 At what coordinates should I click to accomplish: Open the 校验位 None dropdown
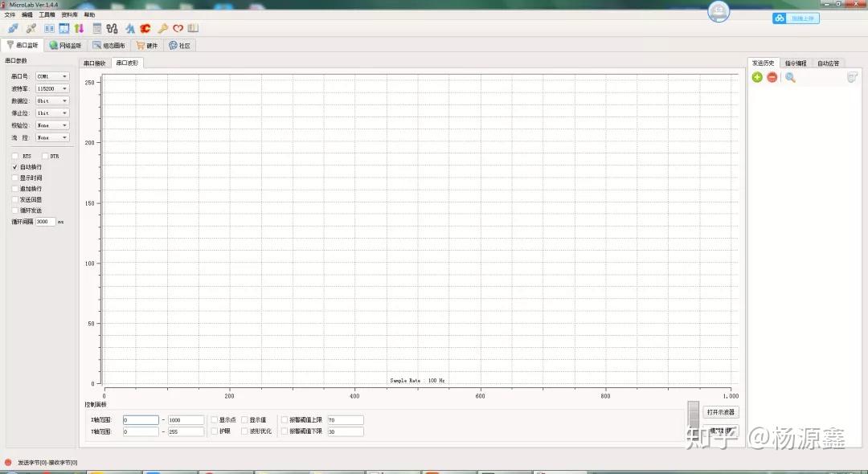(x=52, y=125)
